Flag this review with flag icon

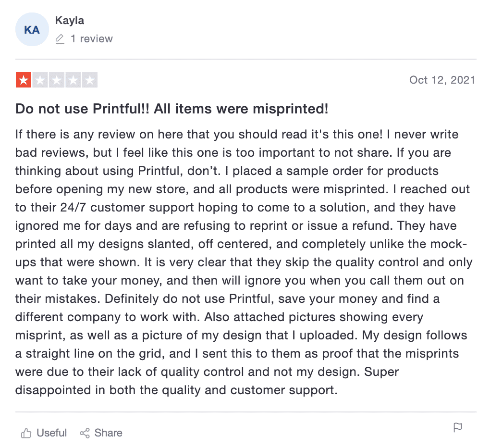(457, 427)
